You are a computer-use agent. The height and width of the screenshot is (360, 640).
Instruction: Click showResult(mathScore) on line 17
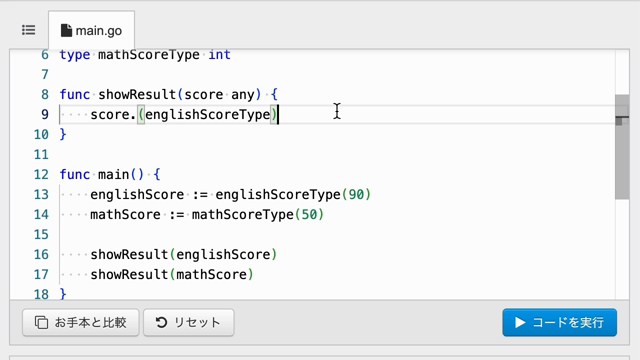coord(172,274)
